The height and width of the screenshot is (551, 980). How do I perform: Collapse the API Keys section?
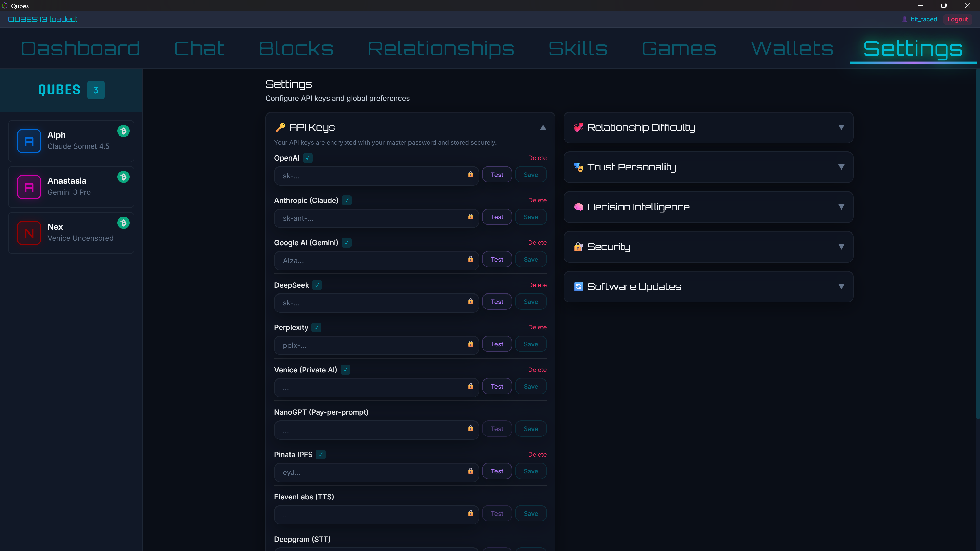543,127
